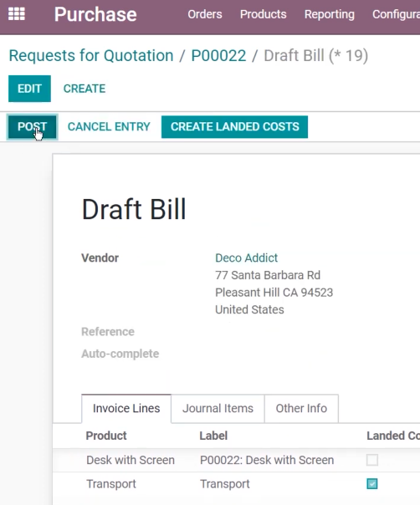Toggle Landed Cost checkbox for Transport line
This screenshot has width=420, height=505.
click(372, 484)
